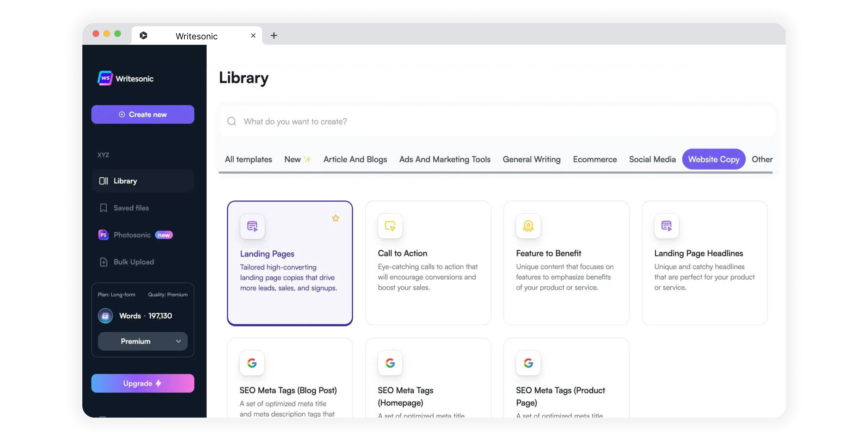Image resolution: width=868 pixels, height=440 pixels.
Task: Click the Upgrade gradient button
Action: (143, 383)
